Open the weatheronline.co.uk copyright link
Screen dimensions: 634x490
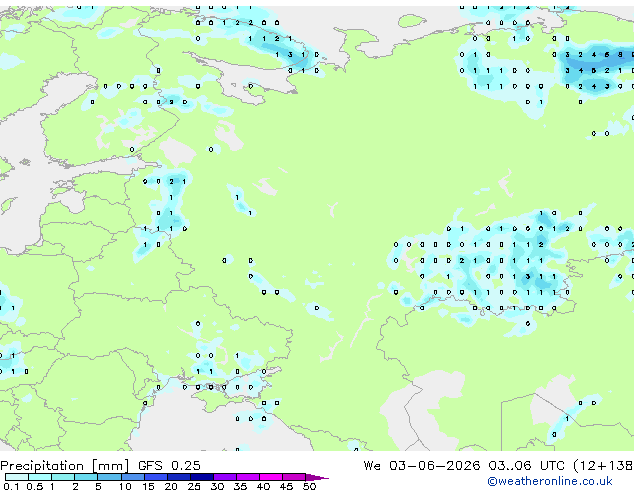click(549, 481)
